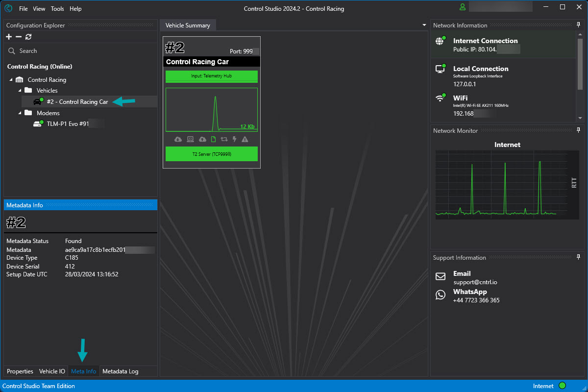Screen dimensions: 588x392
Task: Collapse the Control Racing tree node
Action: point(11,79)
